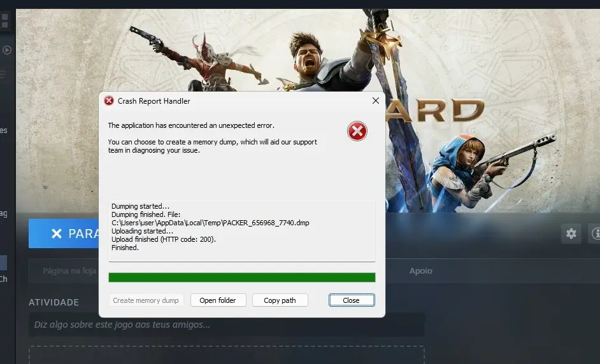Dismiss dialog with title bar X
Image resolution: width=600 pixels, height=364 pixels.
point(375,101)
